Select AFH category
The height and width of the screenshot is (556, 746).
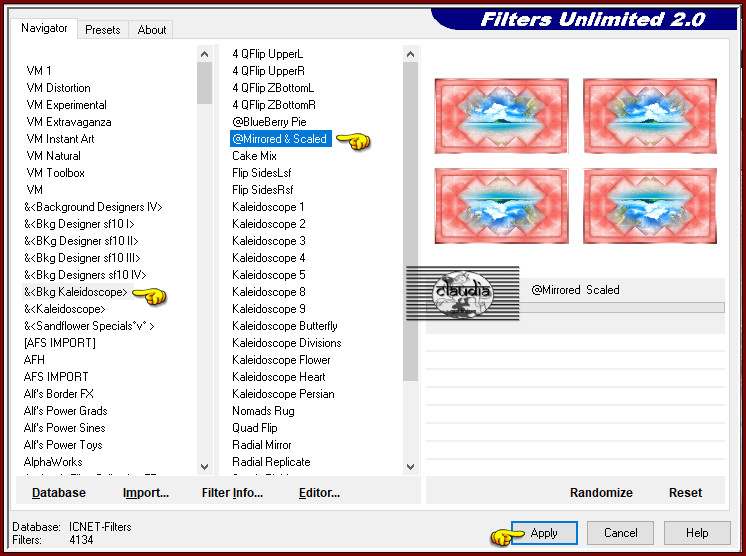[34, 360]
